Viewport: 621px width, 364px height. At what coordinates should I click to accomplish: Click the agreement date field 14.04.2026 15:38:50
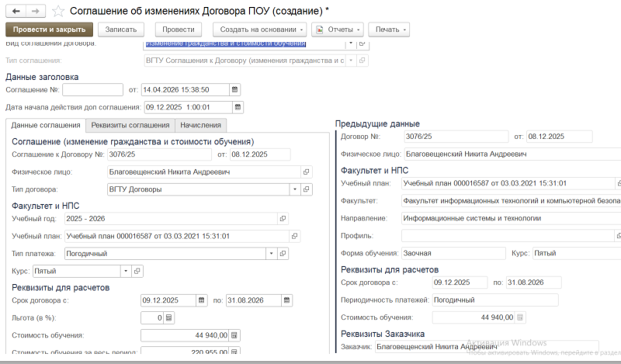[186, 90]
